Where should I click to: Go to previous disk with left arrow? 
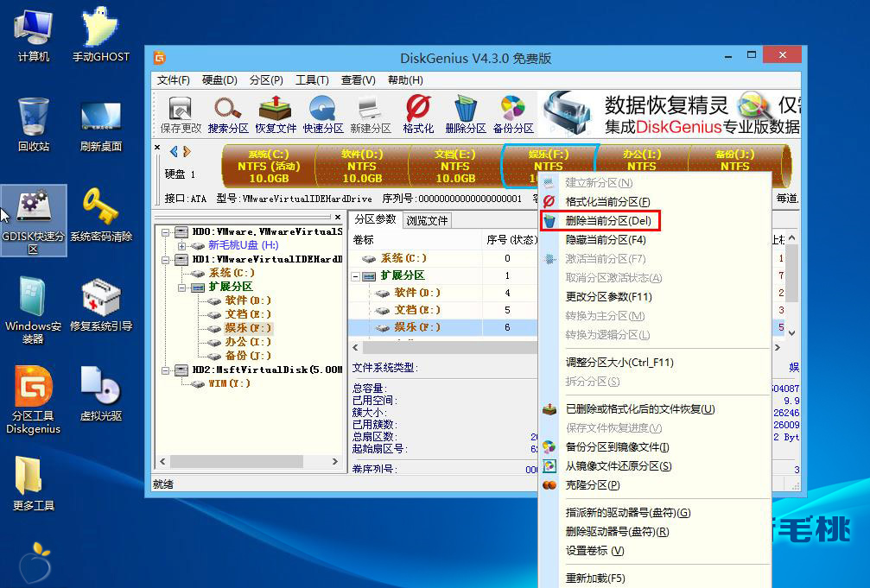(174, 151)
